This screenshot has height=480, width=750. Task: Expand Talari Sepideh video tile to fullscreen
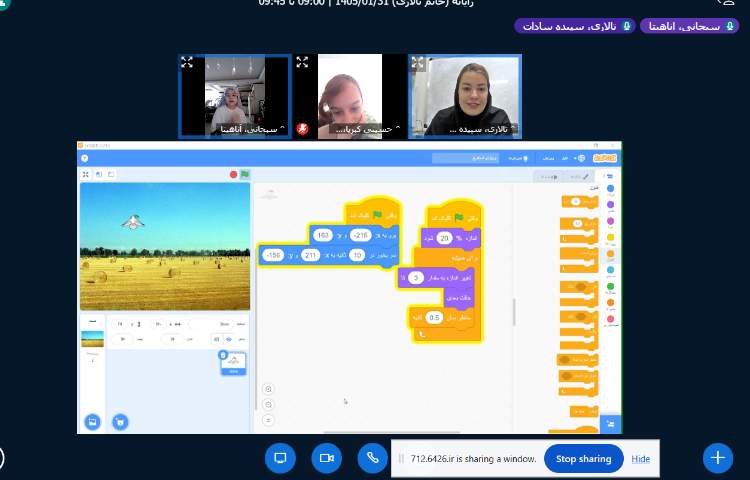pos(418,63)
